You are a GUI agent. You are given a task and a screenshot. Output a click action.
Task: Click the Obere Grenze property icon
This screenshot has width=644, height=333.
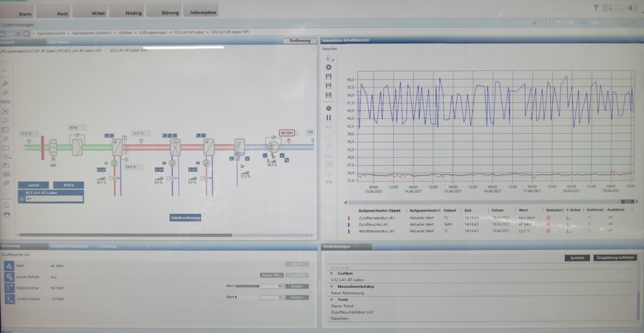(x=9, y=288)
